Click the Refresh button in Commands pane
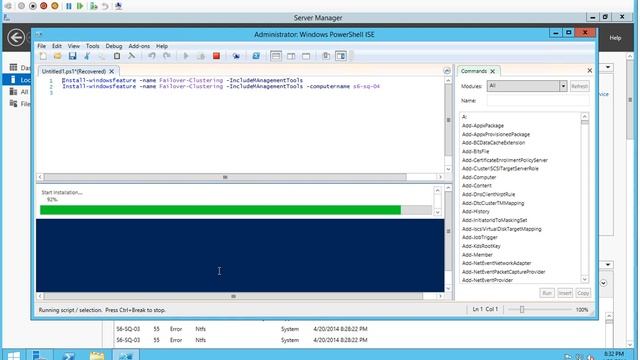This screenshot has height=360, width=640. tap(579, 86)
